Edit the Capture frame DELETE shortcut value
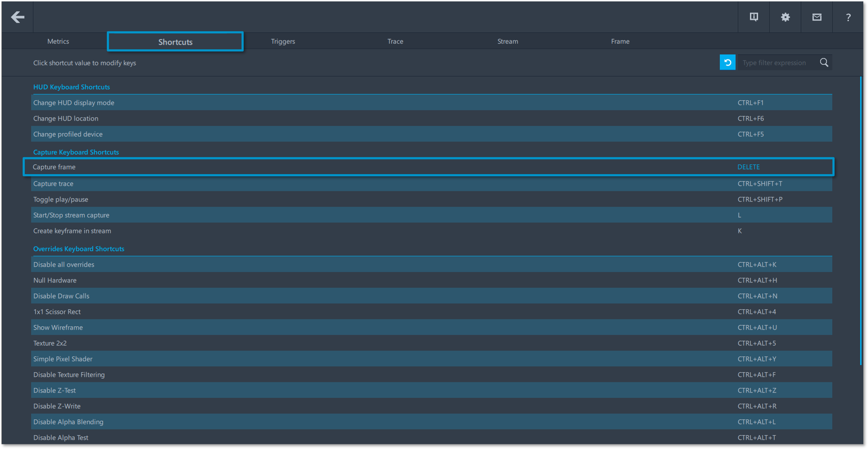The height and width of the screenshot is (449, 868). tap(749, 167)
